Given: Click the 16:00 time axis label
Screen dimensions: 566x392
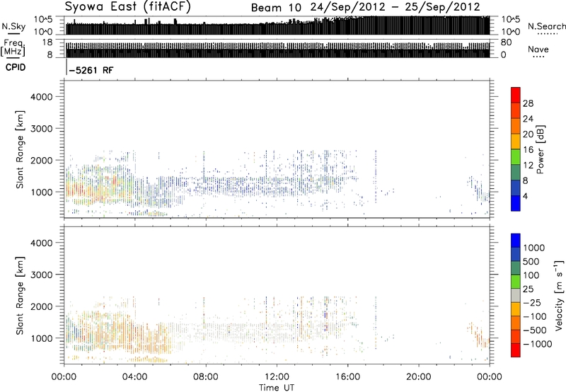Looking at the screenshot, I should coord(347,377).
